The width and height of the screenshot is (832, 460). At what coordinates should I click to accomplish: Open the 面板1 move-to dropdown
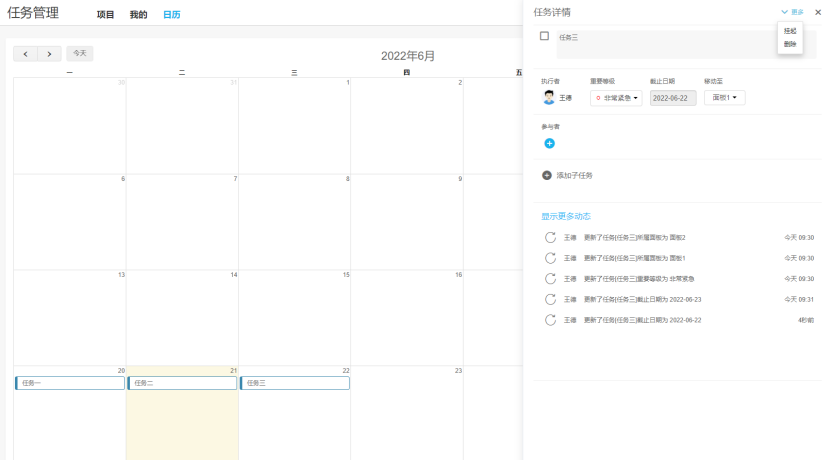[724, 98]
